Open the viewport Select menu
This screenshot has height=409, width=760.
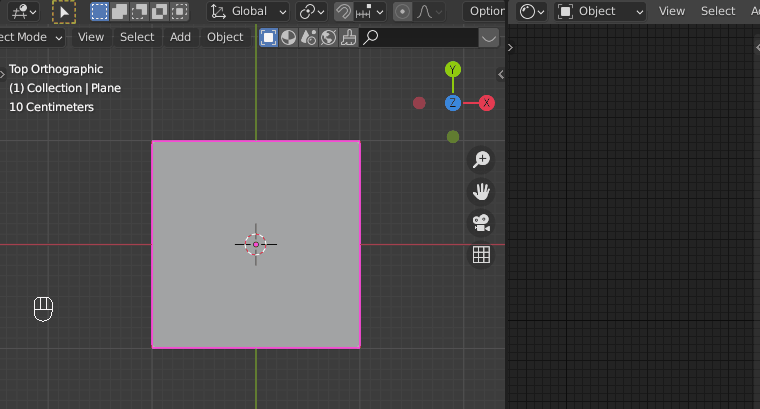(137, 37)
